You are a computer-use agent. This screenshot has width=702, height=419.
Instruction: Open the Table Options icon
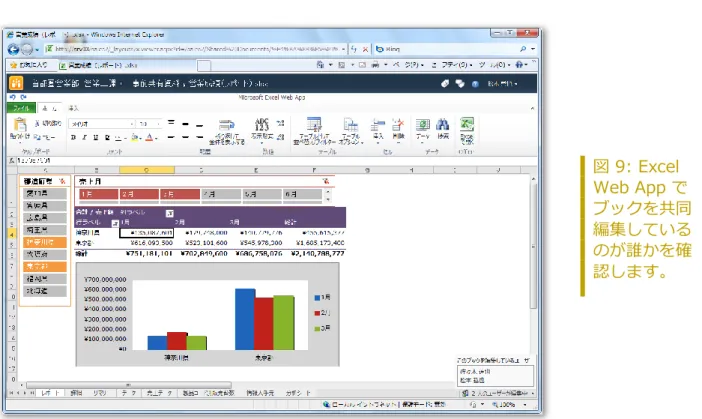[351, 125]
